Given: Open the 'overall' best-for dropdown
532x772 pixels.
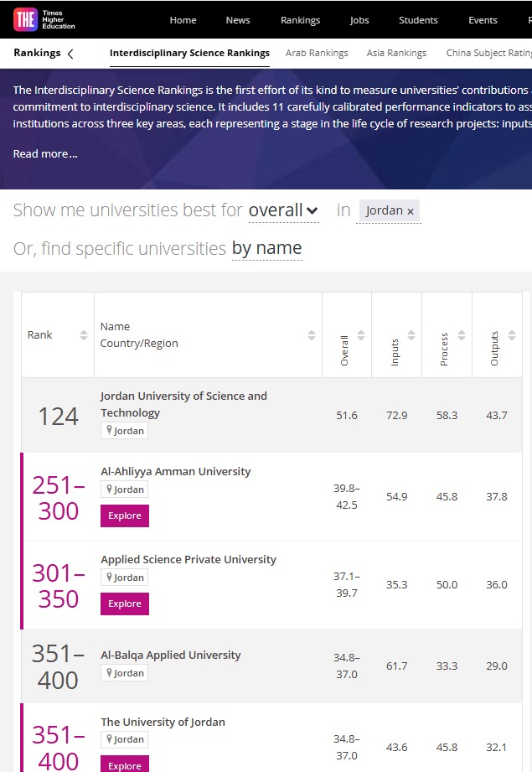Looking at the screenshot, I should point(283,210).
